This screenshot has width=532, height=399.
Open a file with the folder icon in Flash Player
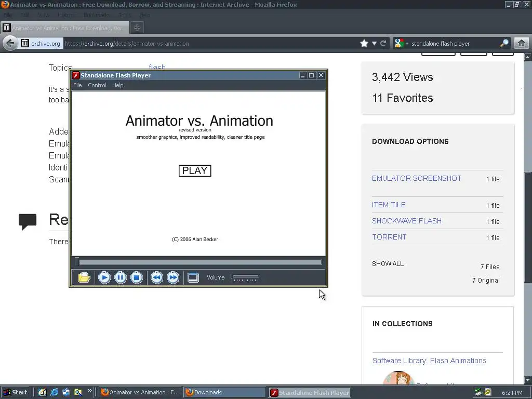pos(84,277)
